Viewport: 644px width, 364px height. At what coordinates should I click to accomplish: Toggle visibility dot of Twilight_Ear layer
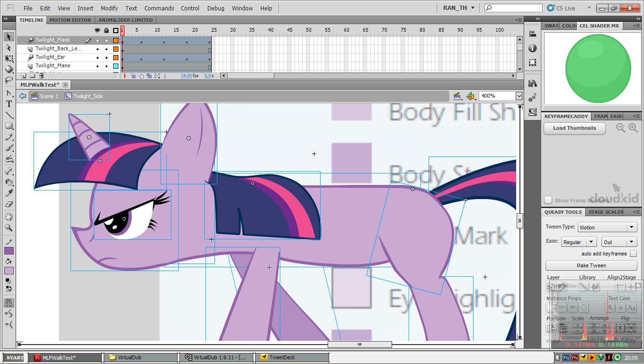click(x=98, y=57)
